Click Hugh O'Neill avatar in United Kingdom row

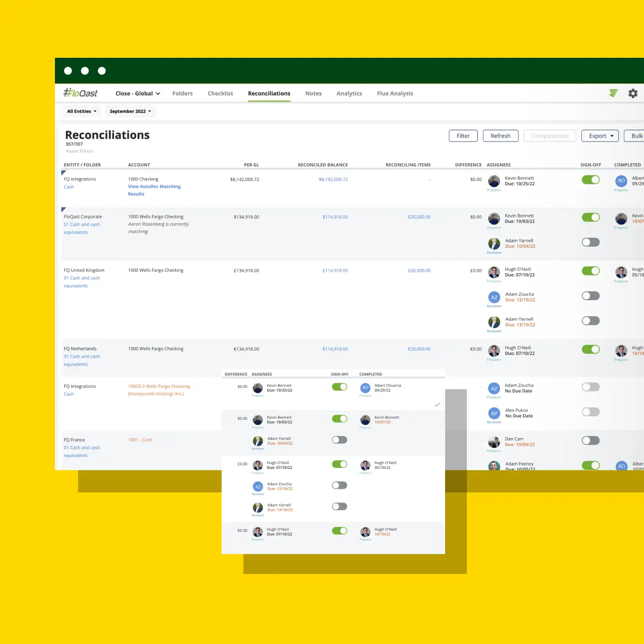[x=494, y=272]
